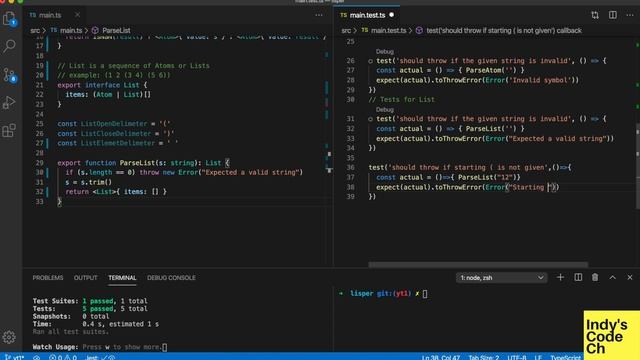Click 'ListCloseDelimeter' on line 26 of main.ts
640x360 pixels.
(x=116, y=133)
